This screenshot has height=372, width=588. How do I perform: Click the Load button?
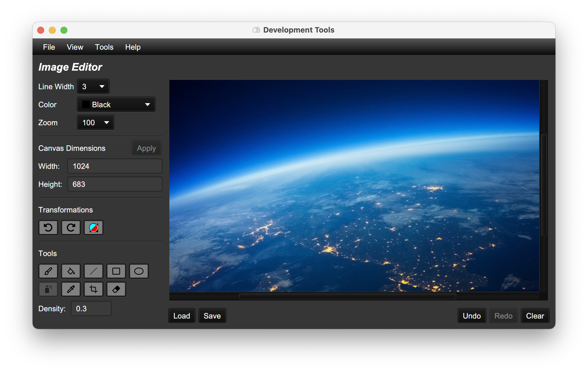pyautogui.click(x=182, y=316)
